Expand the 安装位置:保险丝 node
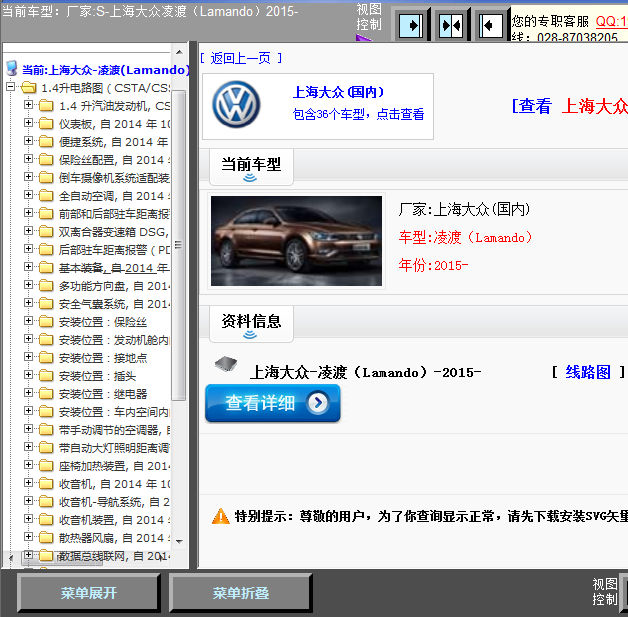This screenshot has height=617, width=628. [x=28, y=321]
